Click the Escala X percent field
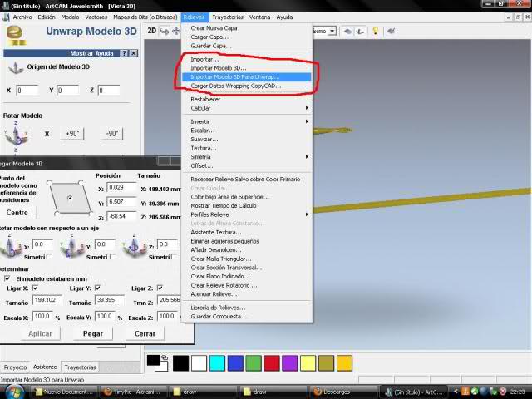532x399 pixels. coord(42,316)
